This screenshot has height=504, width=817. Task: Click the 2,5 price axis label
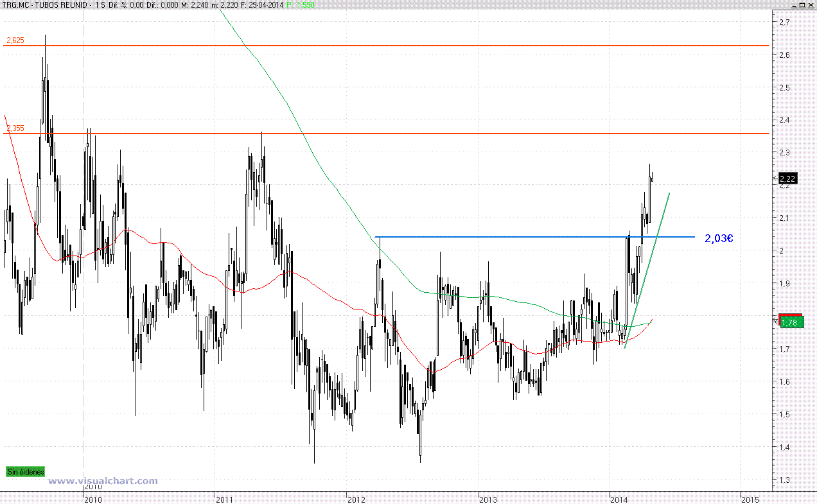tap(784, 87)
